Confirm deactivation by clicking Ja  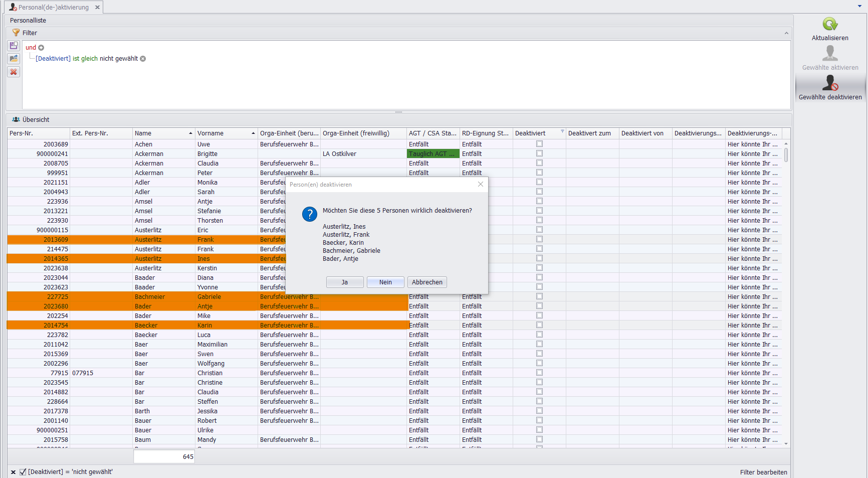(345, 282)
